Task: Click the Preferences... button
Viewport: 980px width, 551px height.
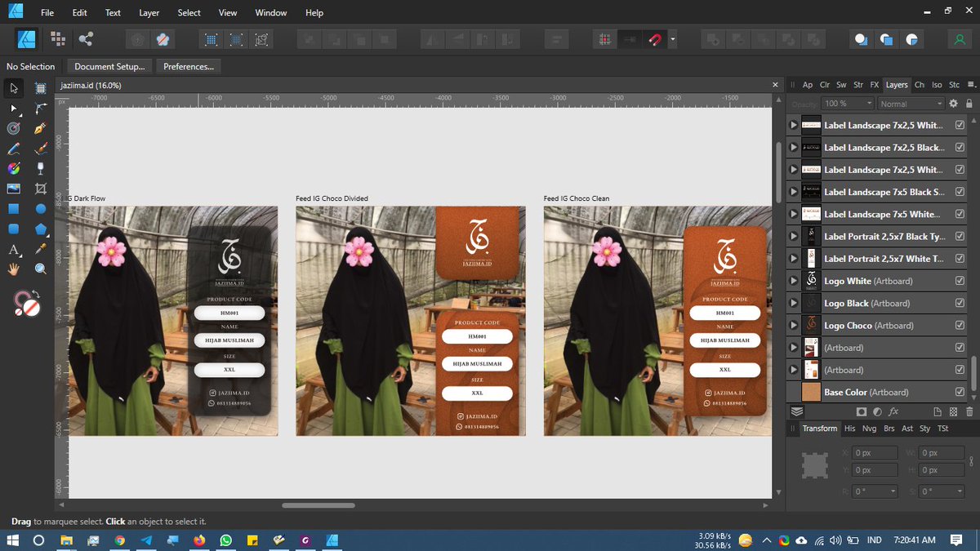Action: click(x=189, y=66)
